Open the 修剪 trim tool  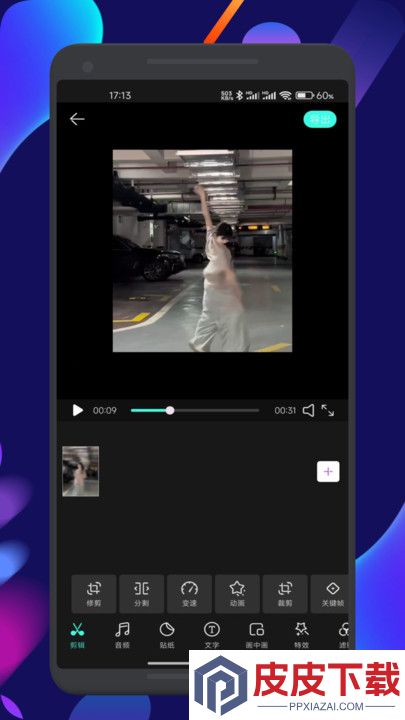point(94,594)
